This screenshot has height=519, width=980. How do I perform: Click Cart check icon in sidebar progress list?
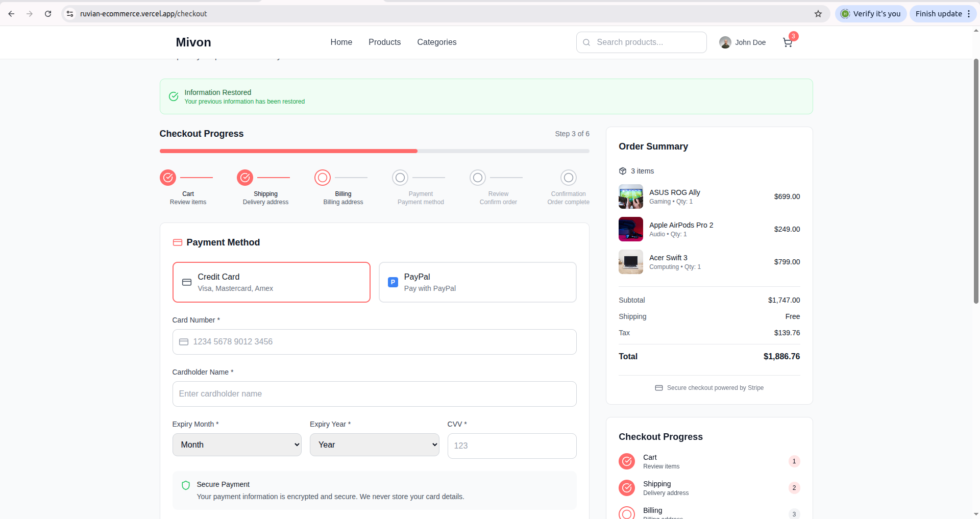pyautogui.click(x=627, y=461)
